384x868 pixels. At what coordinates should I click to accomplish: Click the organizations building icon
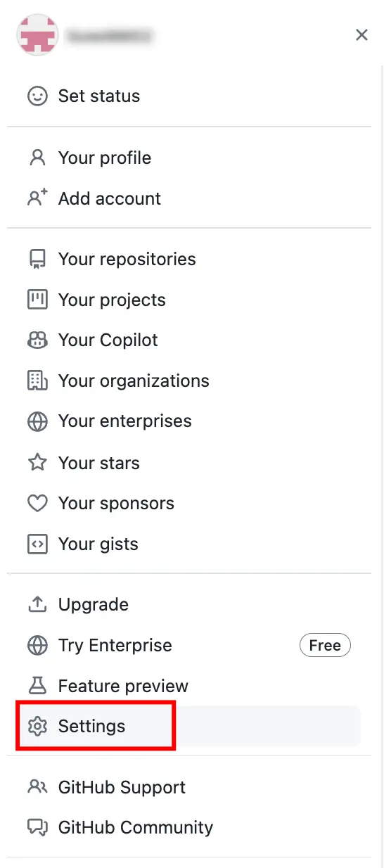click(x=37, y=381)
